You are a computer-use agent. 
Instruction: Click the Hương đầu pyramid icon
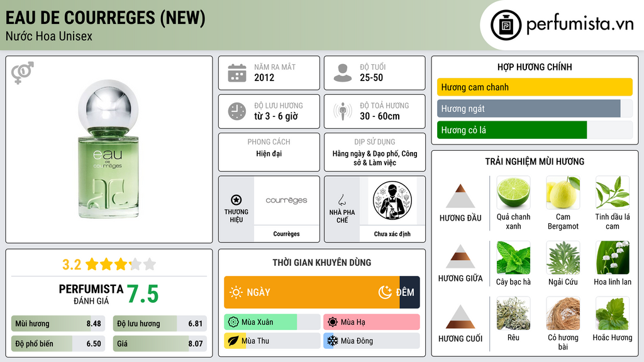[460, 196]
